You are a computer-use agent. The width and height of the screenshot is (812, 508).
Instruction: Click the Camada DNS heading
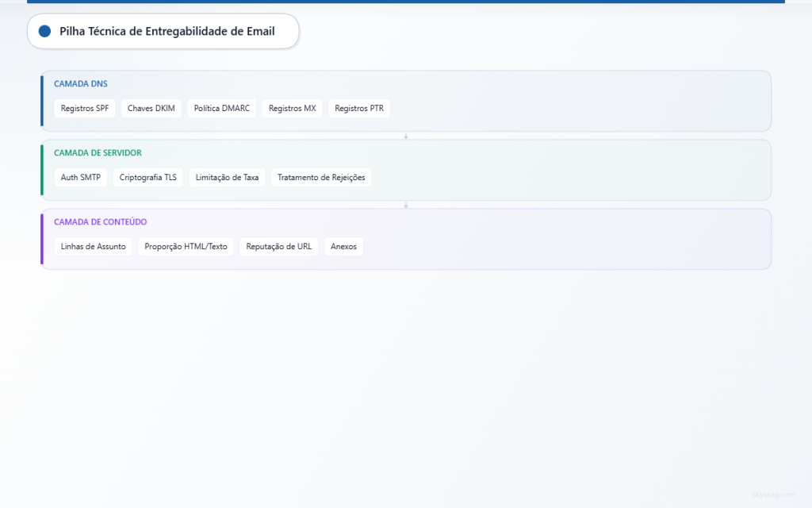point(81,83)
